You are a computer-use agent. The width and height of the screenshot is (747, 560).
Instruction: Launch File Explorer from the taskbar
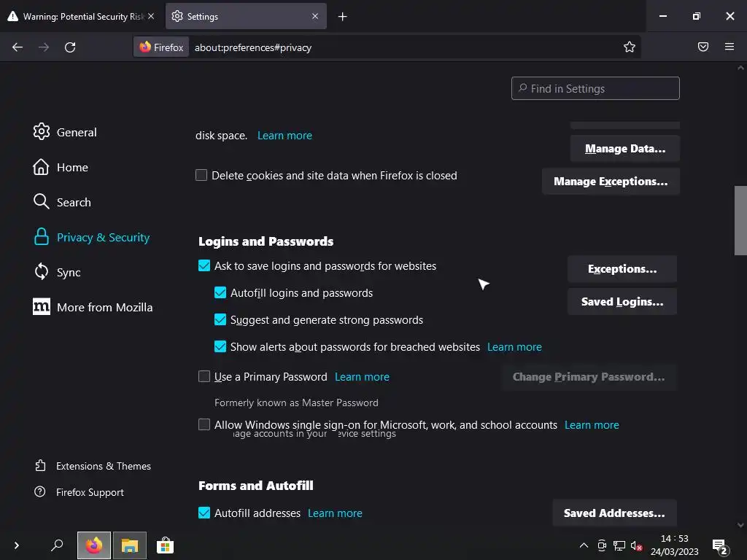point(130,545)
